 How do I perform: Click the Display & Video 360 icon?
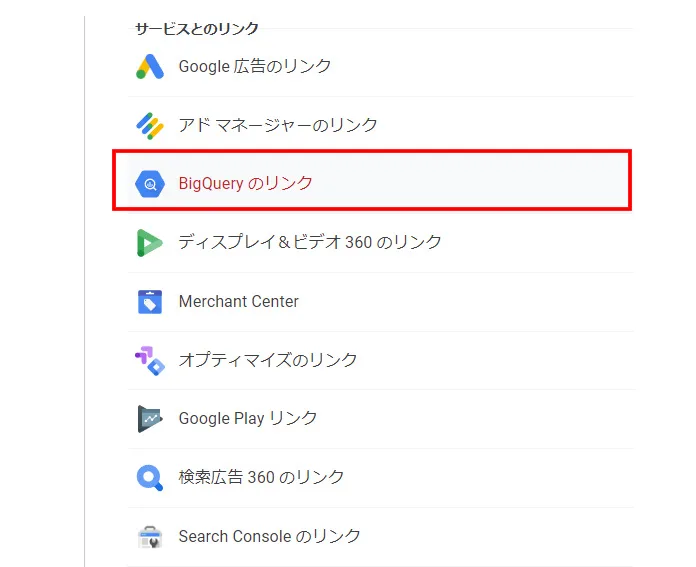pos(149,242)
